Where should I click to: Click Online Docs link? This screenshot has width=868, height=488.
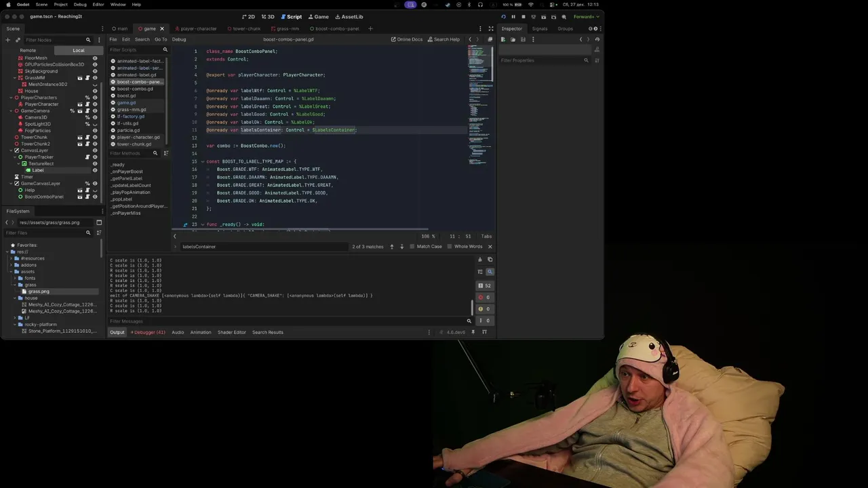pyautogui.click(x=406, y=39)
